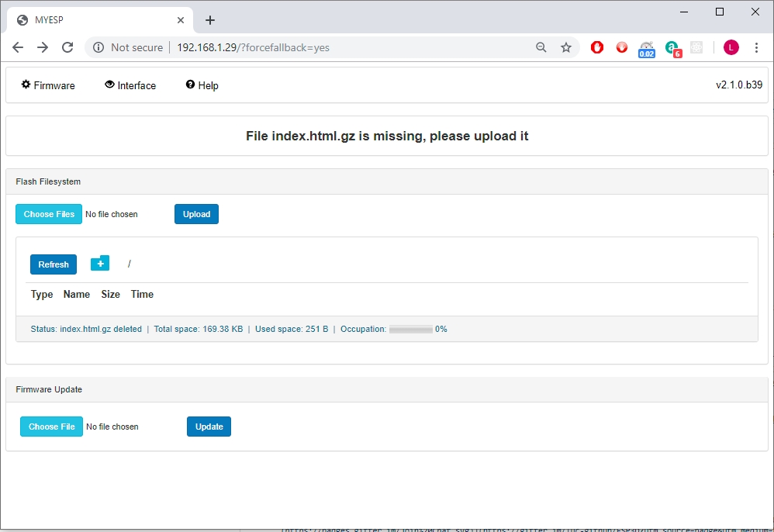Viewport: 774px width, 532px height.
Task: Click the address bar URL field
Action: 349,47
